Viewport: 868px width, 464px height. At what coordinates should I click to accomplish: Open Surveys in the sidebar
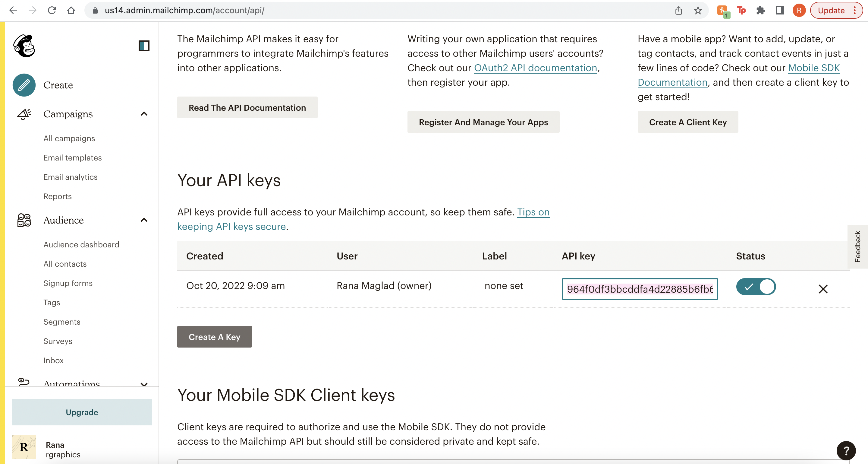58,341
